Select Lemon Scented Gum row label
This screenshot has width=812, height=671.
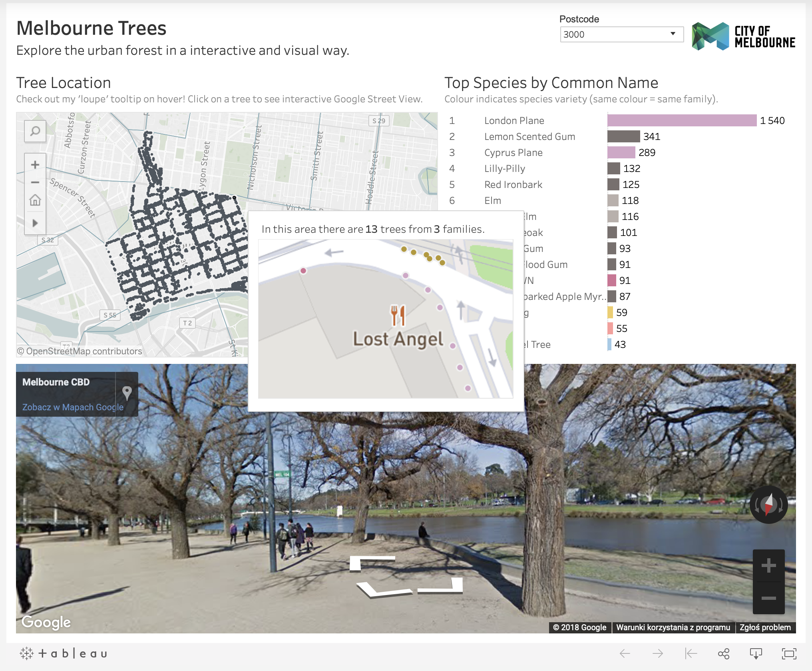[529, 137]
